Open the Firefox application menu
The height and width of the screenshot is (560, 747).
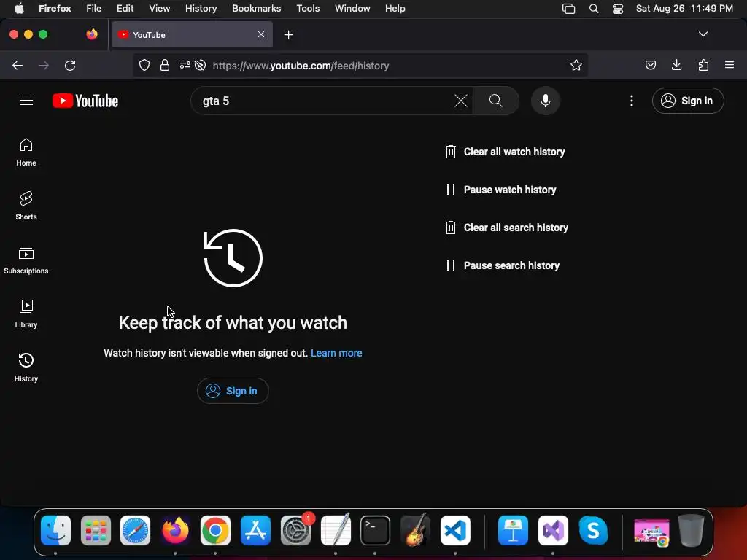[x=729, y=65]
